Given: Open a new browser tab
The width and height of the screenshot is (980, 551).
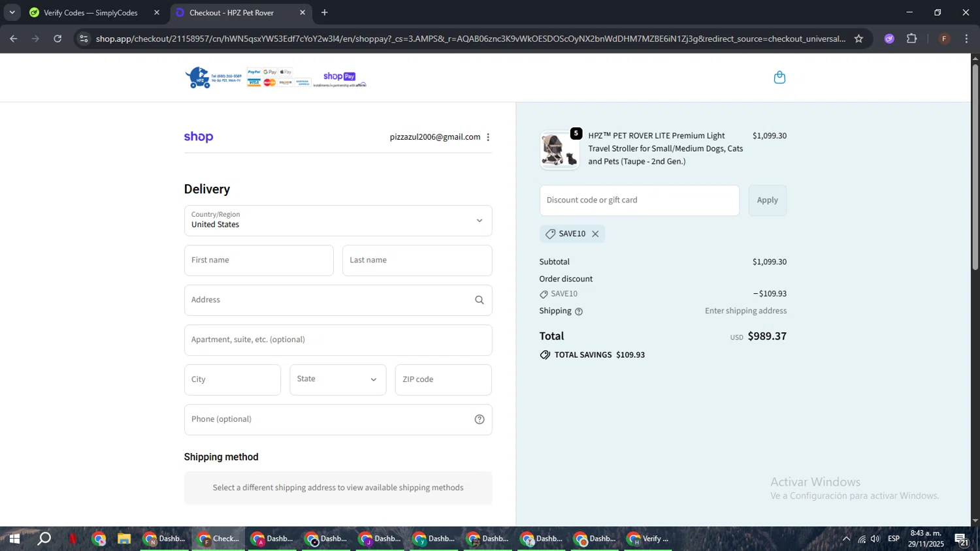Looking at the screenshot, I should click(325, 12).
